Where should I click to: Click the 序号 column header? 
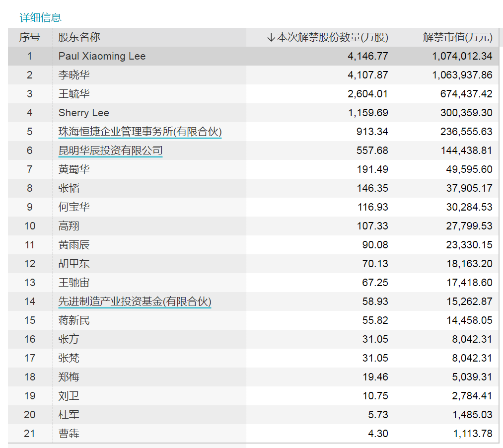click(29, 37)
